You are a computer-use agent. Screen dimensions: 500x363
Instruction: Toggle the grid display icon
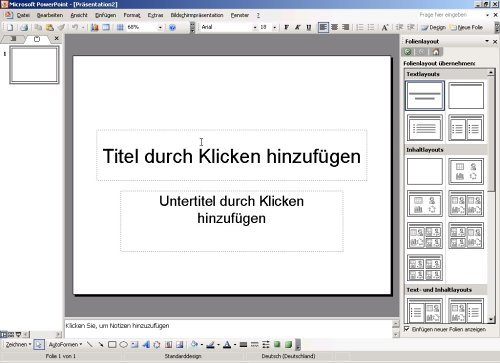pyautogui.click(x=120, y=28)
